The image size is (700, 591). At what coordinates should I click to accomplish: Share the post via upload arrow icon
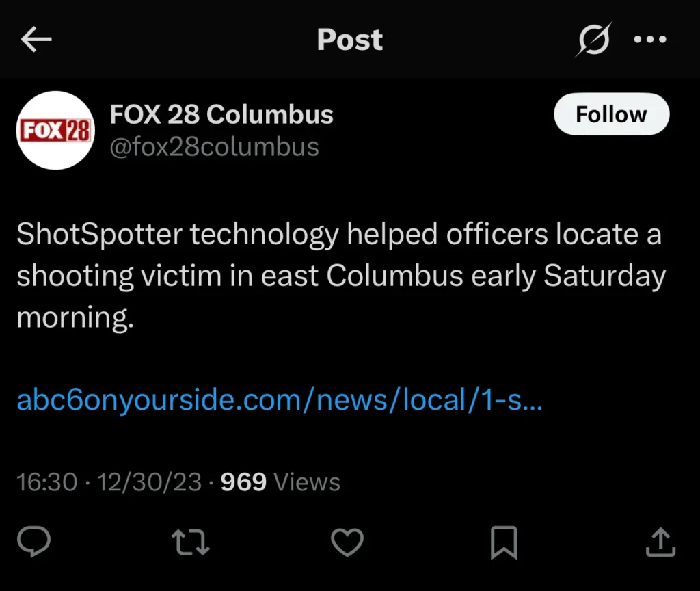(660, 544)
